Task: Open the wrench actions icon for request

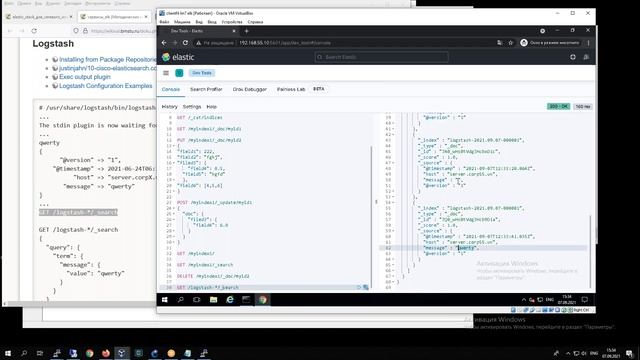Action: 366,287
